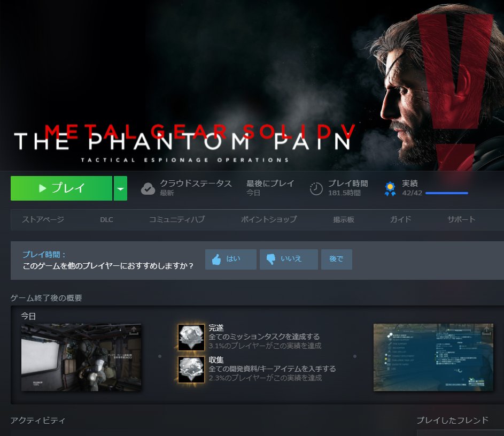Open the サポート tab

[x=461, y=219]
